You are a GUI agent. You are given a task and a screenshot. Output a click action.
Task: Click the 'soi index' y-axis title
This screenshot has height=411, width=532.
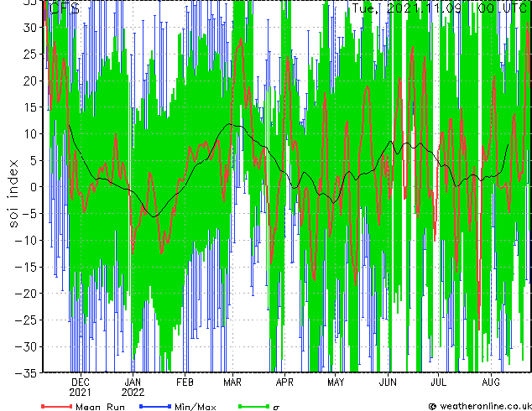(x=13, y=193)
